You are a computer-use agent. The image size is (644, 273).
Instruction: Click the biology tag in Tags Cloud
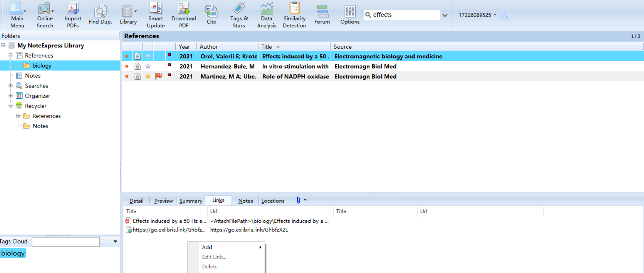[13, 253]
